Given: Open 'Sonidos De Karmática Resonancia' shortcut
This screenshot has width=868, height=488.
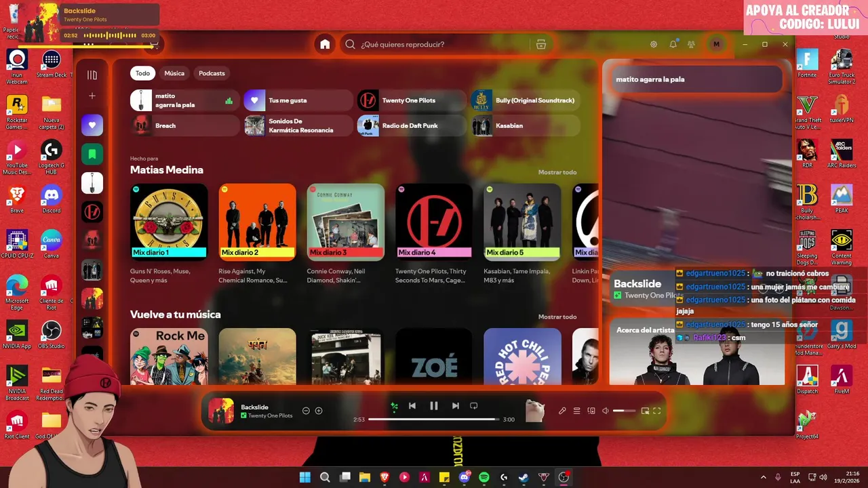Looking at the screenshot, I should click(x=298, y=125).
